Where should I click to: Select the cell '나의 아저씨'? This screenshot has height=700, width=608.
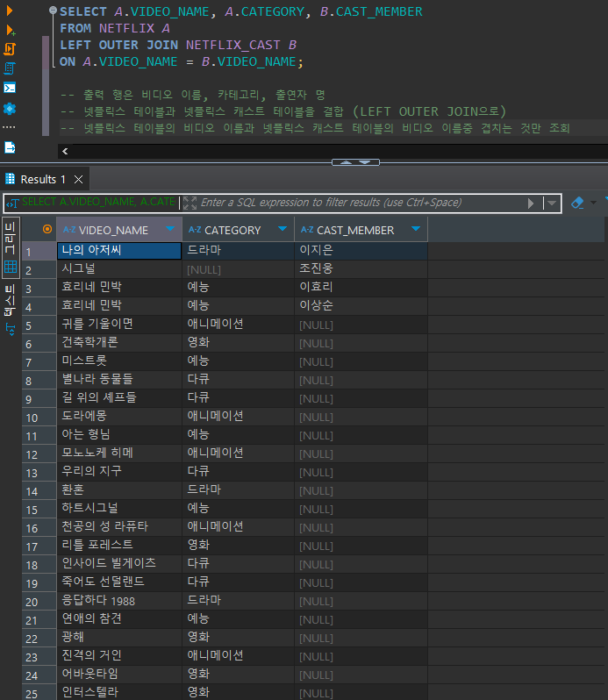(119, 251)
